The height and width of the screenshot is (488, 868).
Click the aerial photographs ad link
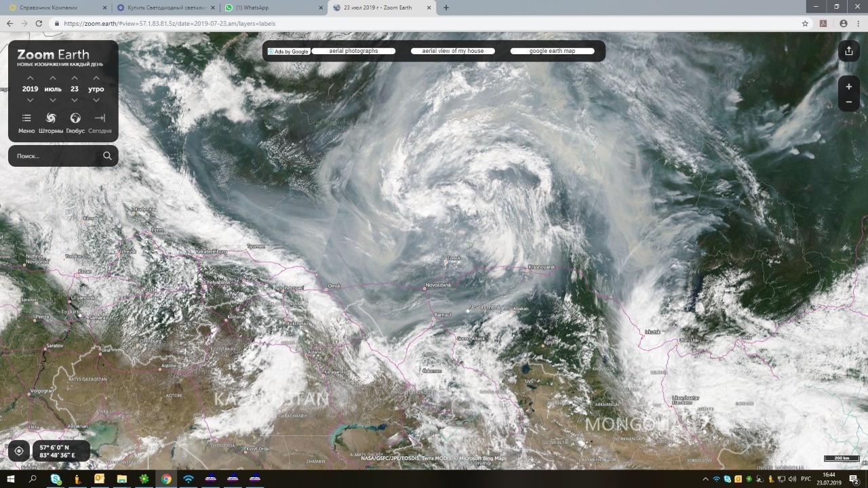(353, 51)
